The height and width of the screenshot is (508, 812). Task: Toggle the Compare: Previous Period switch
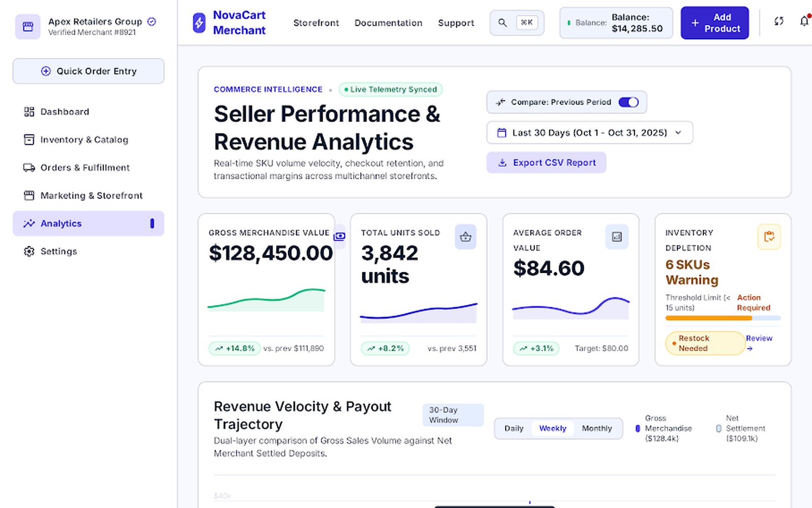[628, 102]
